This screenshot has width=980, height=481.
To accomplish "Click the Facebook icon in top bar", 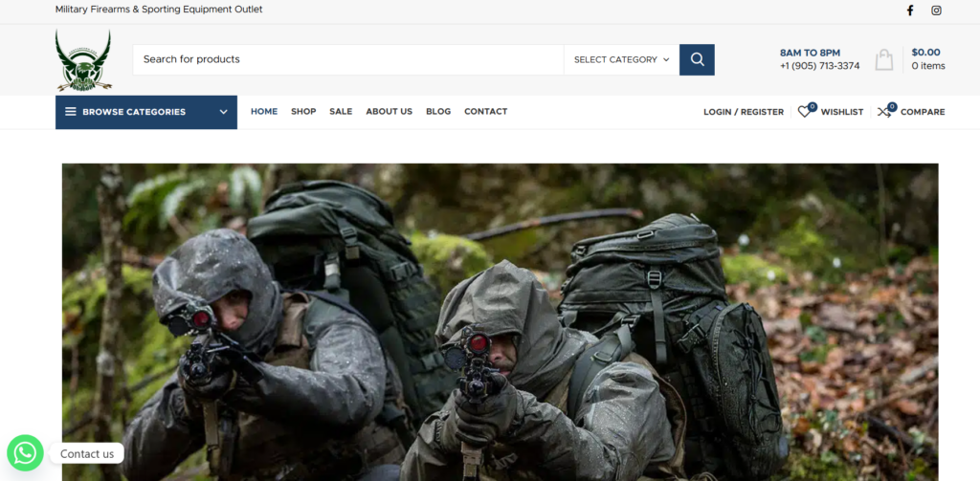I will click(x=909, y=11).
